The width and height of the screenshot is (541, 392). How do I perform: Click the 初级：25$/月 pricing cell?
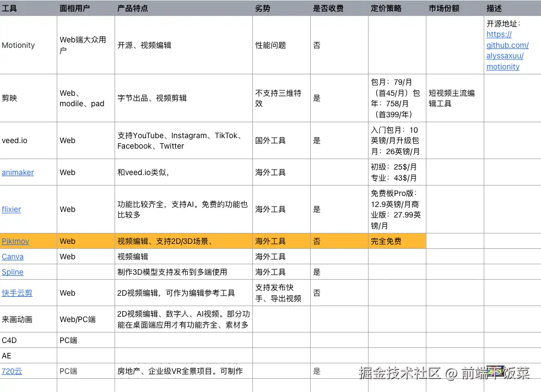(x=397, y=172)
